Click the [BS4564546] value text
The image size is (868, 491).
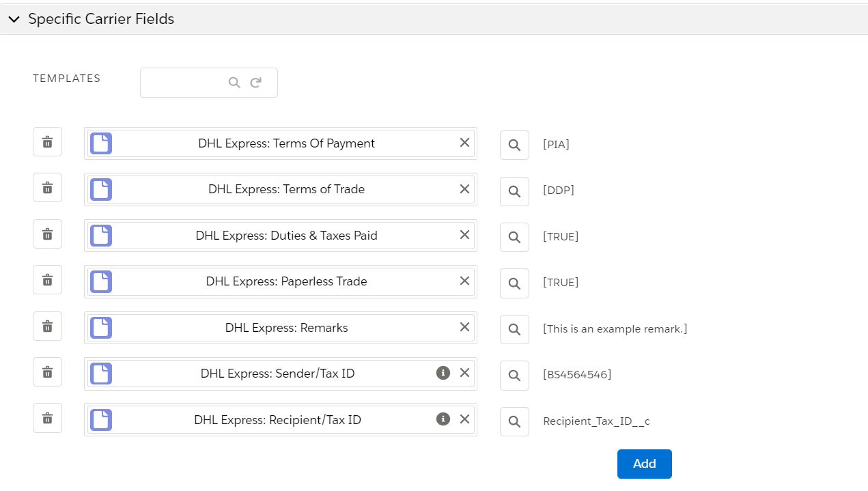(577, 375)
